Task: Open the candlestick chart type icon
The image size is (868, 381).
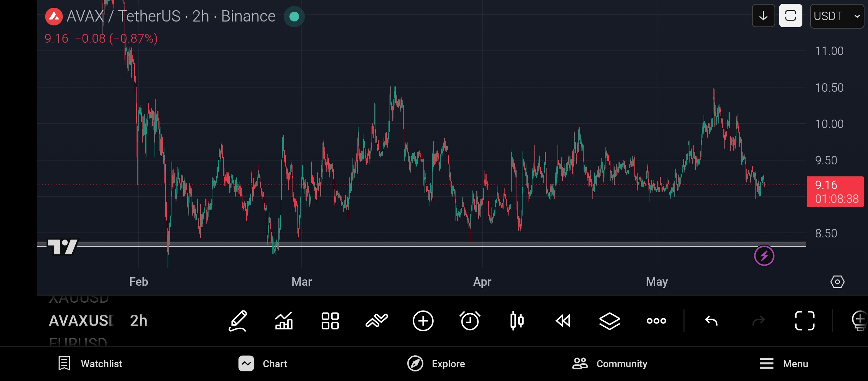Action: (x=517, y=321)
